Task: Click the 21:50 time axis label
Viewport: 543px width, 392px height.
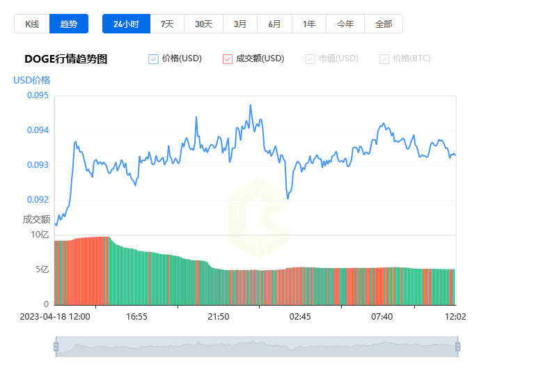Action: click(219, 317)
